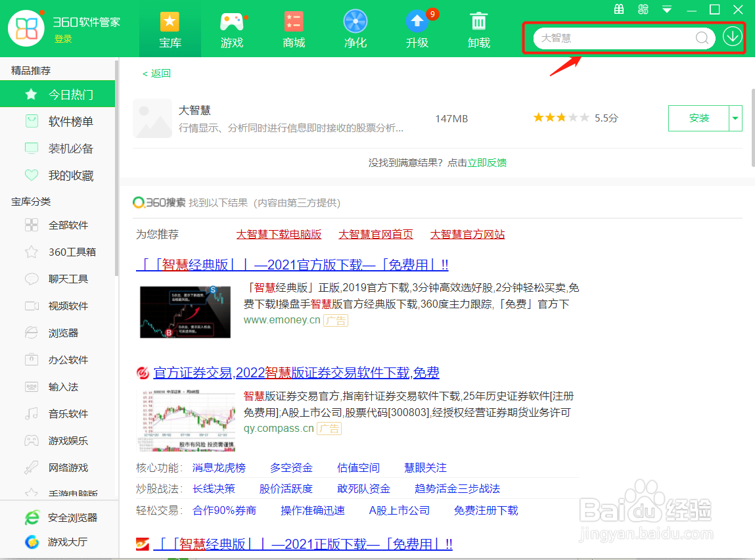Click the 输入法 keyboard icon
The height and width of the screenshot is (560, 755).
click(32, 386)
